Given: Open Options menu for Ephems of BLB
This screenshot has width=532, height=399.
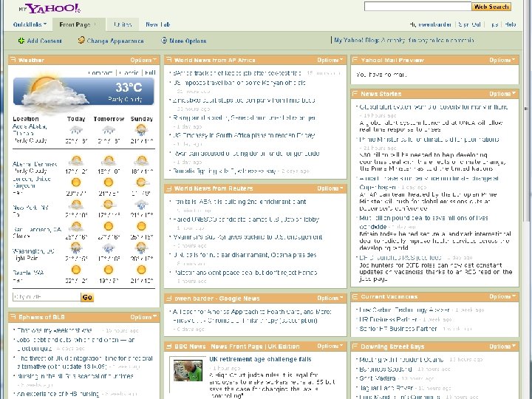Looking at the screenshot, I should (x=143, y=317).
